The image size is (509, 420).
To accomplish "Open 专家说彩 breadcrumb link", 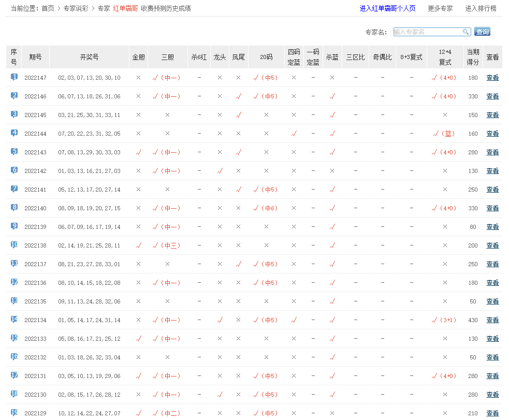I will pyautogui.click(x=76, y=9).
